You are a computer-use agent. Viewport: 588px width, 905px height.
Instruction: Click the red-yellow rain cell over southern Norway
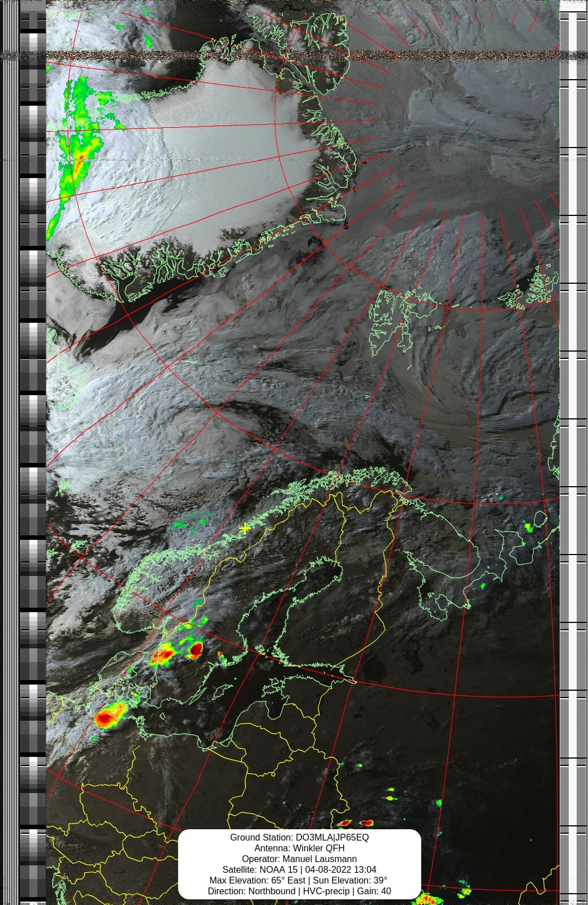click(x=163, y=655)
